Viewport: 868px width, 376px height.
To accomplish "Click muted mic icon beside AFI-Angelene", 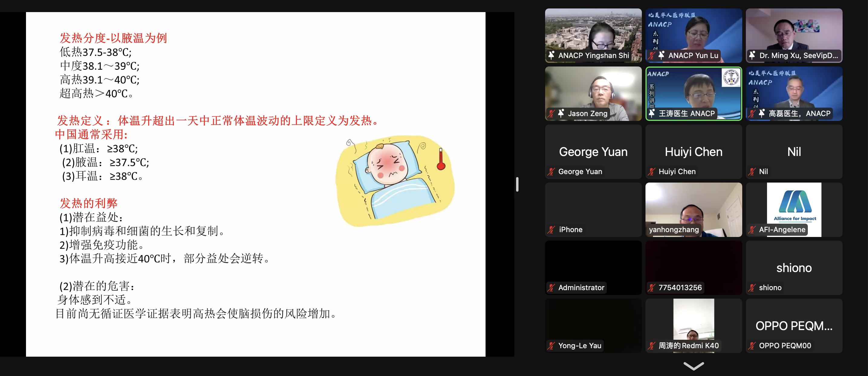I will [752, 229].
